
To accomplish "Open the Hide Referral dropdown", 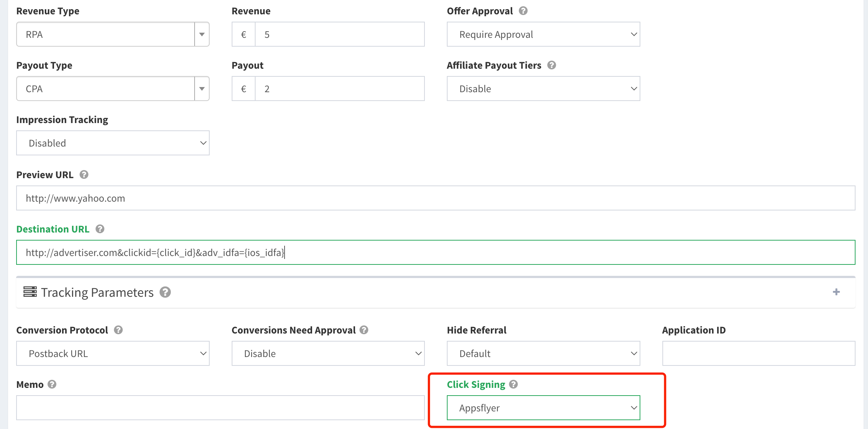I will (x=543, y=354).
